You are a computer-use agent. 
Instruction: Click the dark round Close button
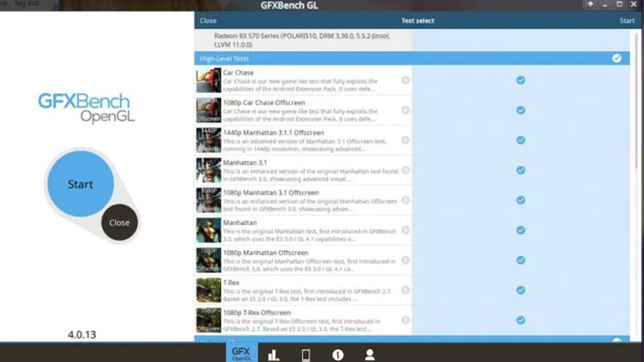click(x=119, y=223)
